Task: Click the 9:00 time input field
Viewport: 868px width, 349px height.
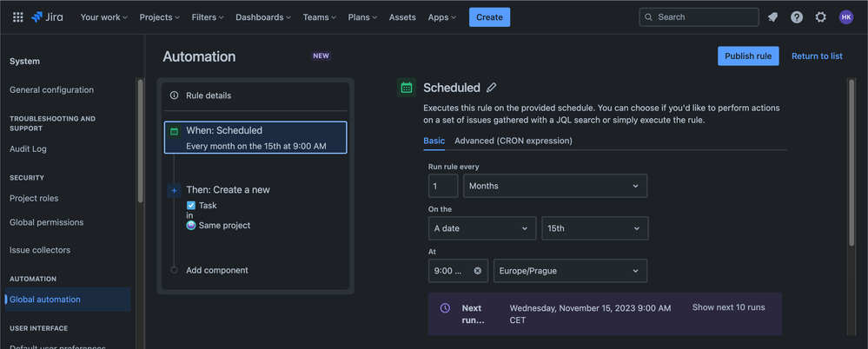Action: click(458, 271)
